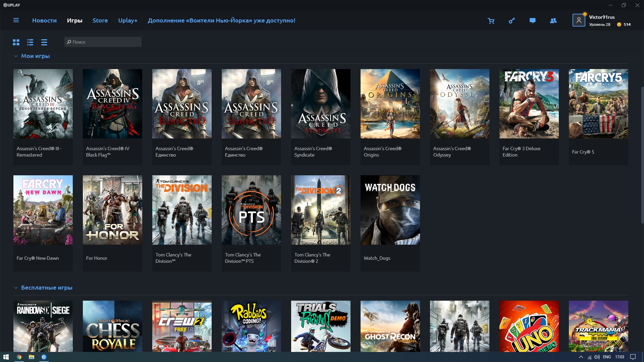Click the Поиск search field
This screenshot has width=644, height=362.
pyautogui.click(x=103, y=42)
